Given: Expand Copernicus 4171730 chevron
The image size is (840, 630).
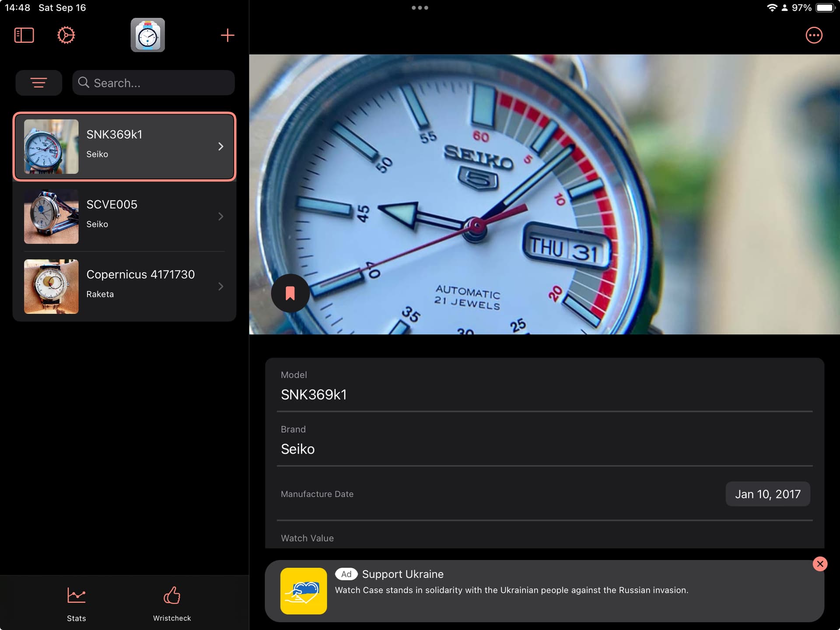Looking at the screenshot, I should click(x=220, y=287).
